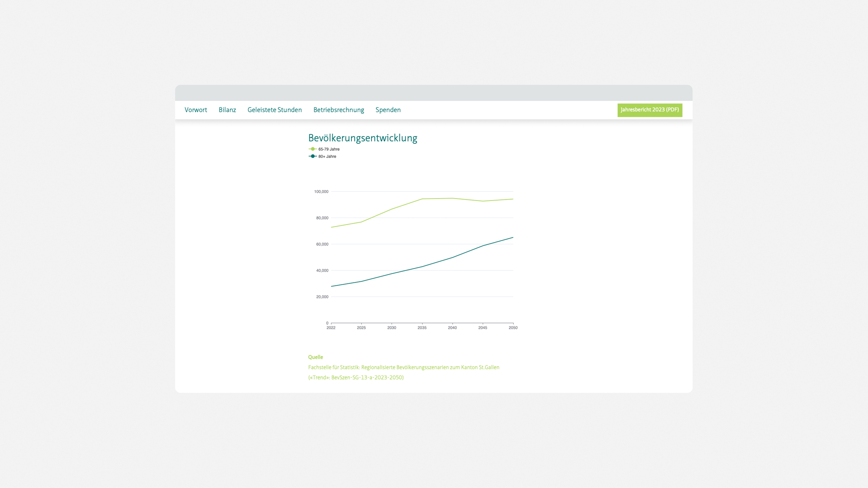868x488 pixels.
Task: Open the Vorwort section
Action: click(196, 110)
